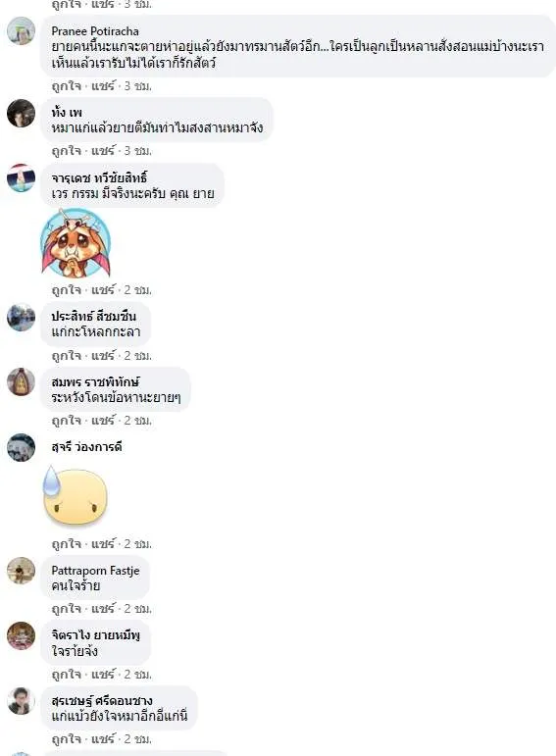Click สุจรี ว่องการดี profile avatar

point(21,447)
